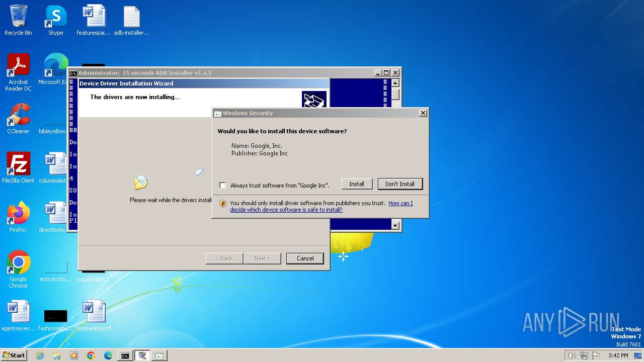644x362 pixels.
Task: Open the Action Center flag icon
Action: click(596, 355)
